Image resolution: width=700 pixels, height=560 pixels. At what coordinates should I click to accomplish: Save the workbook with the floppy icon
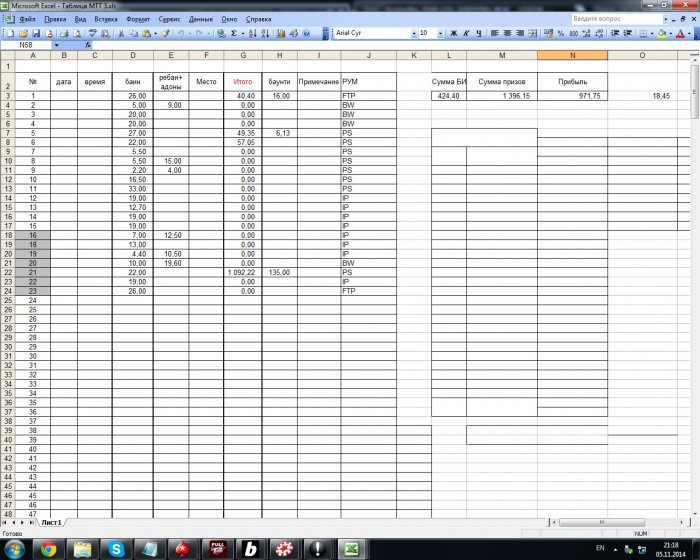[x=36, y=33]
